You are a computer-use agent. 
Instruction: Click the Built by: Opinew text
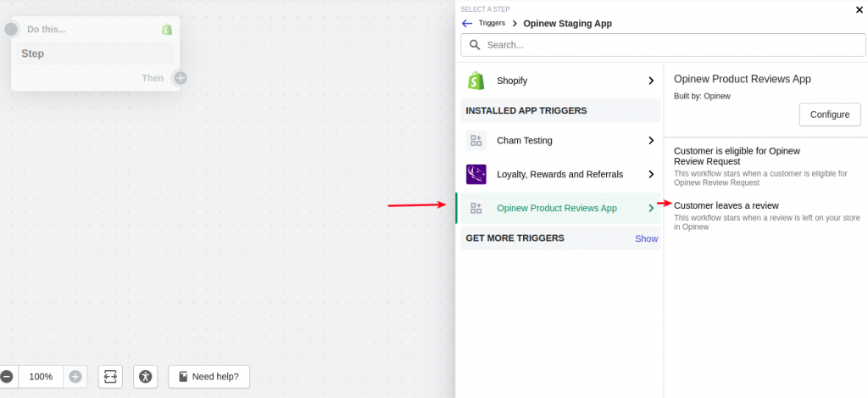coord(702,97)
